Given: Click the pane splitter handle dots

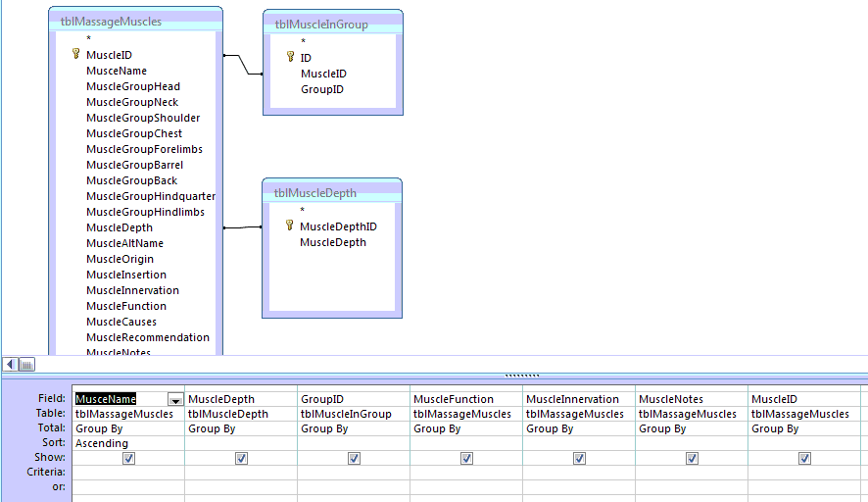Looking at the screenshot, I should pyautogui.click(x=521, y=376).
